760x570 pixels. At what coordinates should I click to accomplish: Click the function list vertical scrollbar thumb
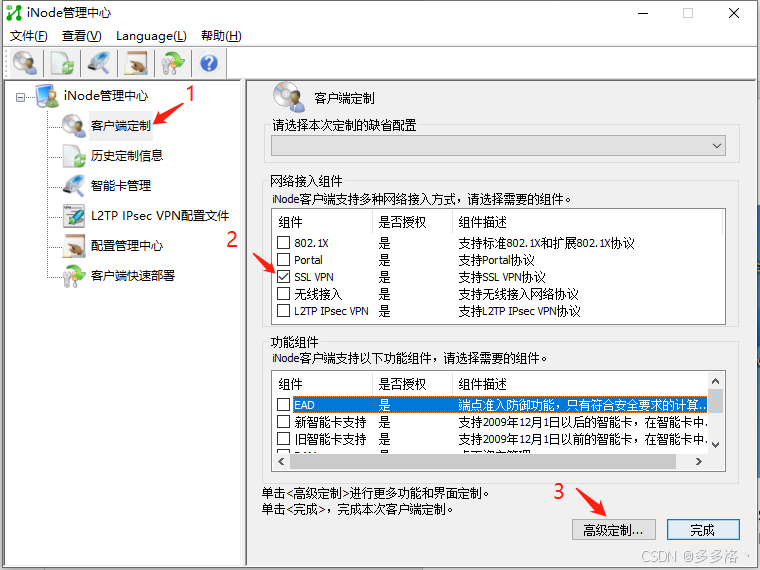click(715, 400)
